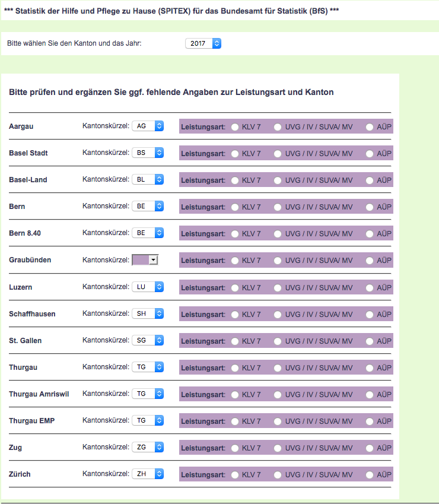Open Aargau Kantonskürzel AG dropdown
Screen dimensions: 439x504
[x=147, y=126]
